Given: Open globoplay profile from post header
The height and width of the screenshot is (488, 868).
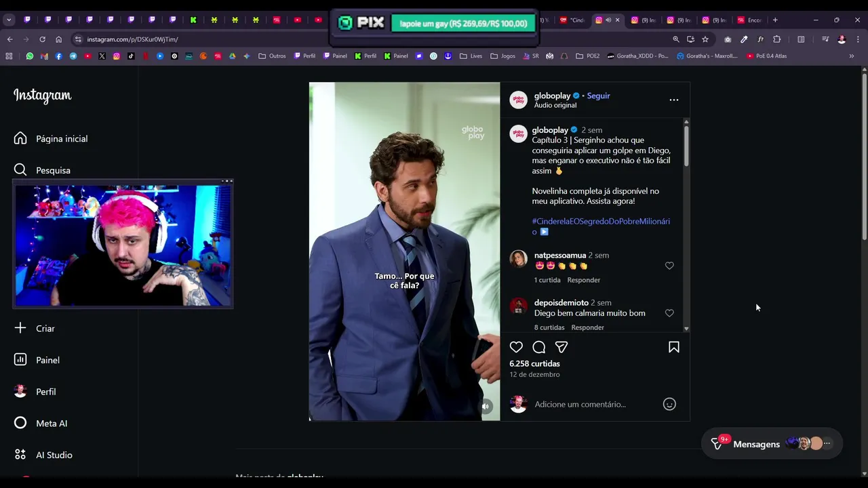Looking at the screenshot, I should 552,96.
